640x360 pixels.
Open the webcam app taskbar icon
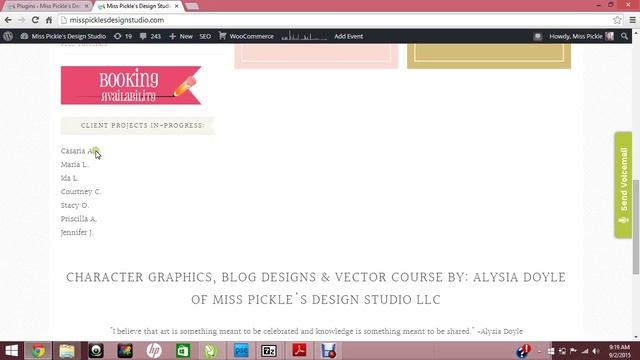(96, 351)
